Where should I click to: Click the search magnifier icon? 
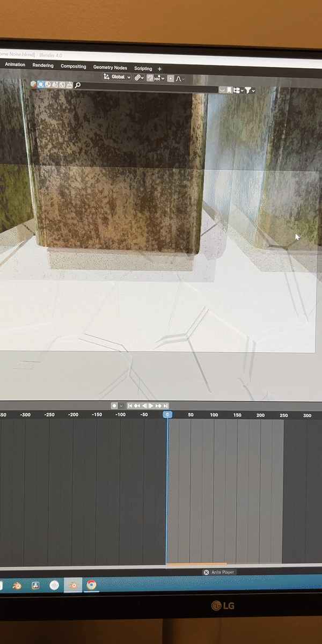78,85
